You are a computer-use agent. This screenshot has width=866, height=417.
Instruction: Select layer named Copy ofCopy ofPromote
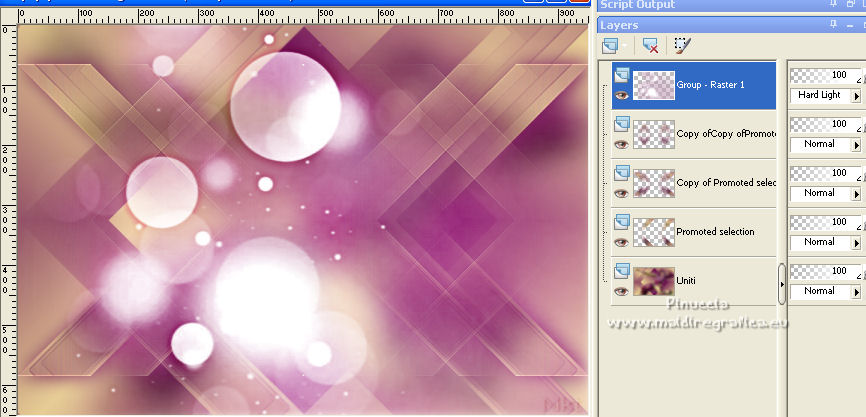(726, 134)
